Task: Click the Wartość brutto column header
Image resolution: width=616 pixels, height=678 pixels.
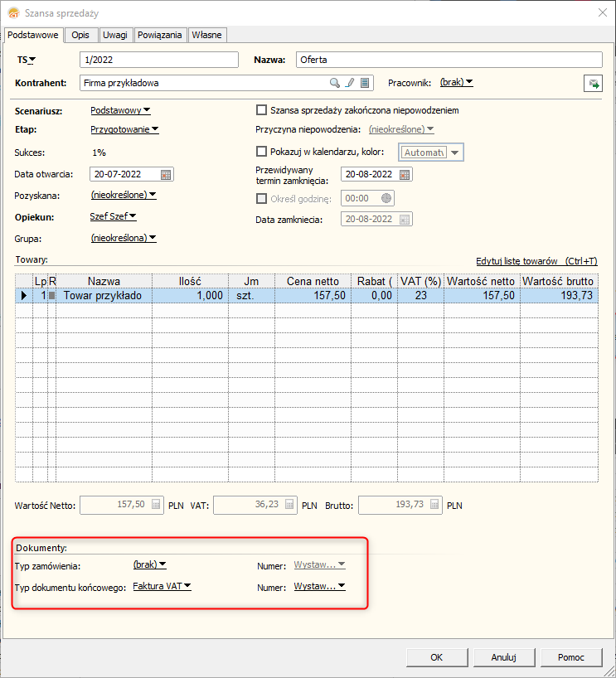Action: coord(559,281)
